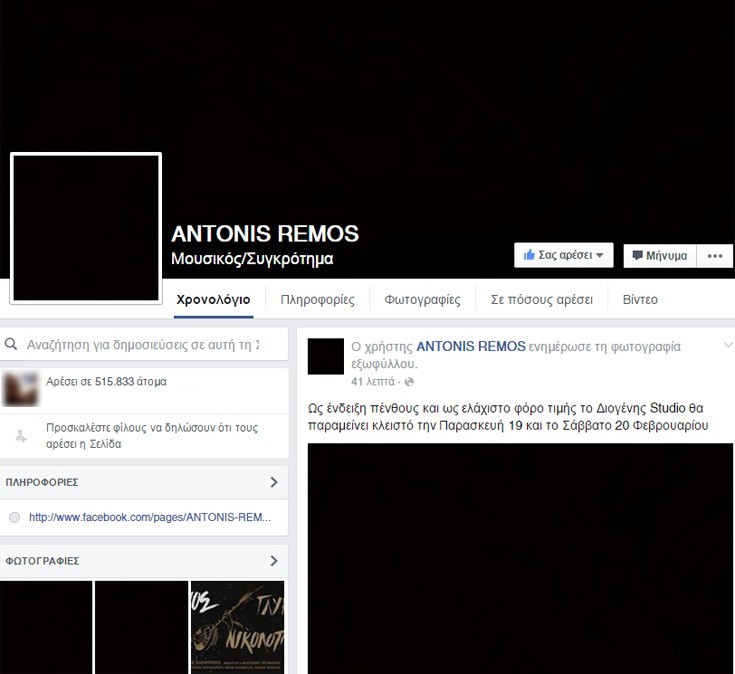Switch to the Βίντεο tab
Image resolution: width=735 pixels, height=674 pixels.
coord(640,299)
